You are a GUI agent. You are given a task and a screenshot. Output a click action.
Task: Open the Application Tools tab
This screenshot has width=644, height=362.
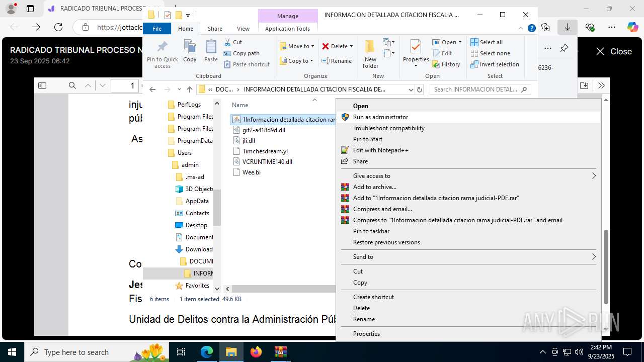[x=287, y=29]
